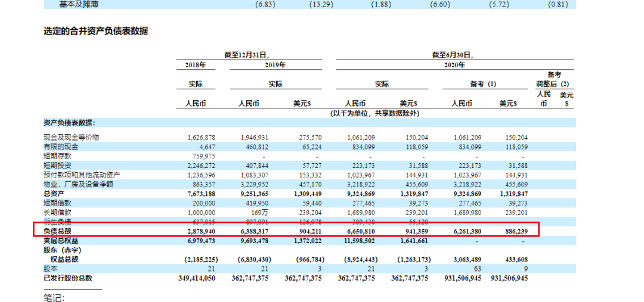644x302 pixels.
Task: Click the 已发行股份总数 row label
Action: (68, 278)
